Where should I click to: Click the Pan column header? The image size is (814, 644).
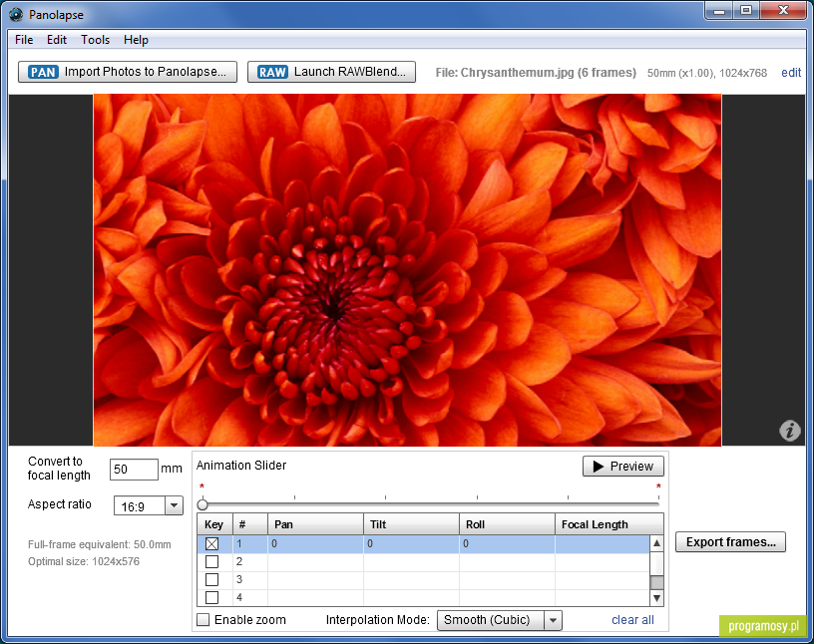315,524
